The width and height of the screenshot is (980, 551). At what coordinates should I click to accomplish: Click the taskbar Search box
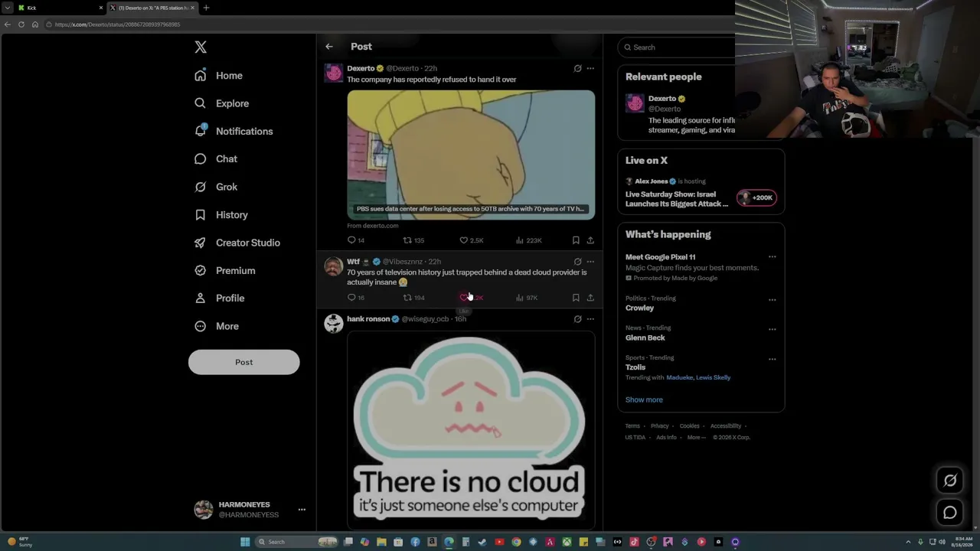click(297, 542)
